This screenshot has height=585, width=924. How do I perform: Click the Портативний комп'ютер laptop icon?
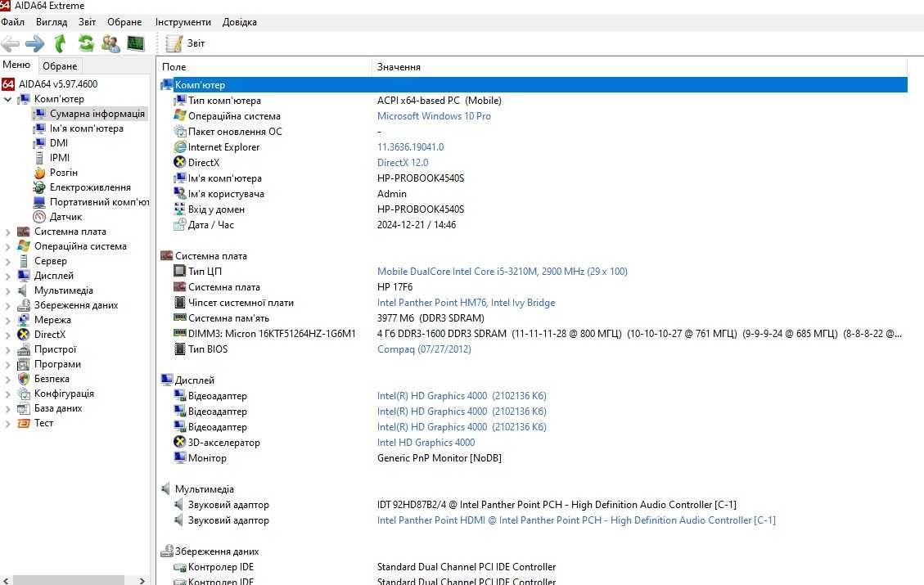[x=39, y=202]
